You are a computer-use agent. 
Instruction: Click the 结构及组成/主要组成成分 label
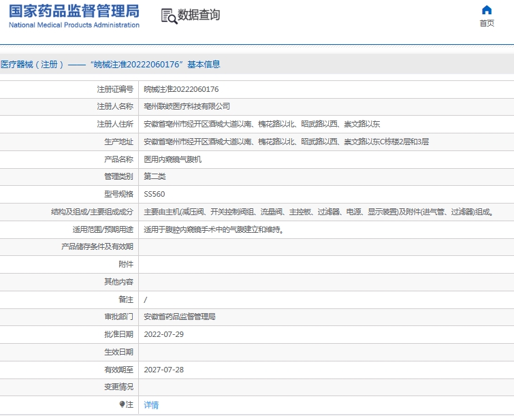pos(92,212)
